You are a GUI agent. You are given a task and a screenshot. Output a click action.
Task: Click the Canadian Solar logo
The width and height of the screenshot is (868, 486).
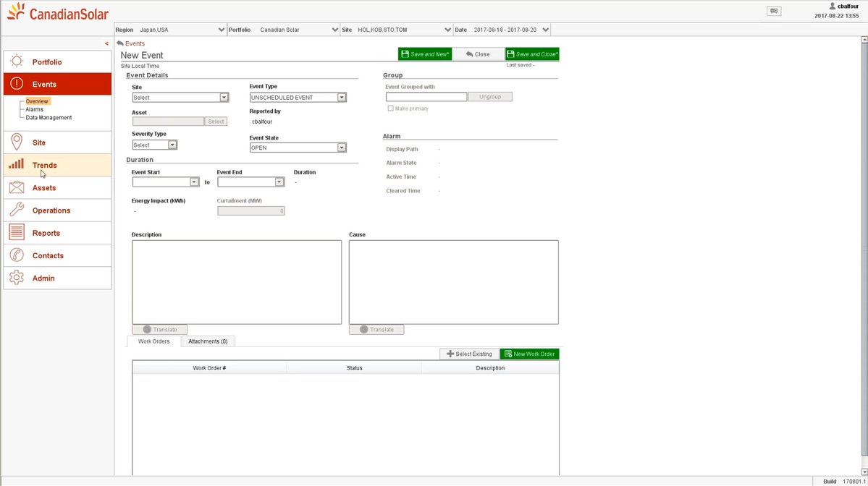coord(58,12)
